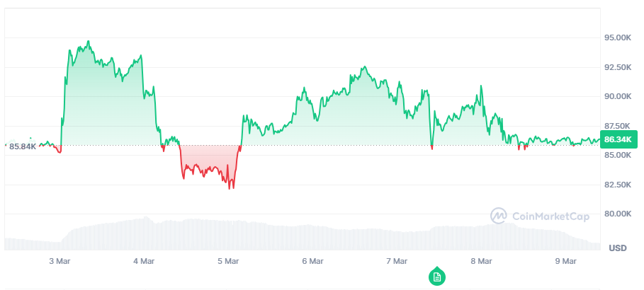Click the 92.50K price axis label
This screenshot has width=644, height=290.
point(620,67)
